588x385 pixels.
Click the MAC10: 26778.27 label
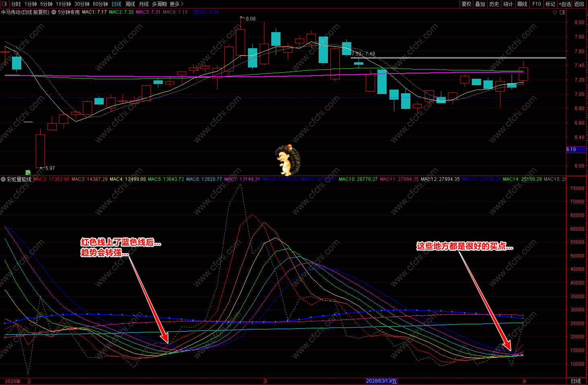coord(358,179)
